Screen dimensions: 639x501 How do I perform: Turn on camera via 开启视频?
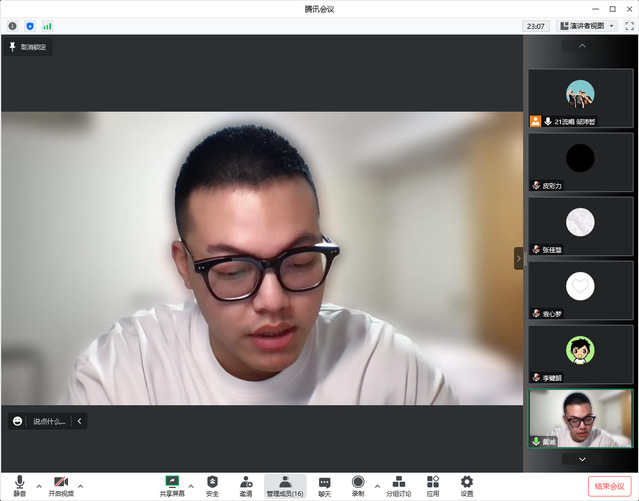click(61, 485)
